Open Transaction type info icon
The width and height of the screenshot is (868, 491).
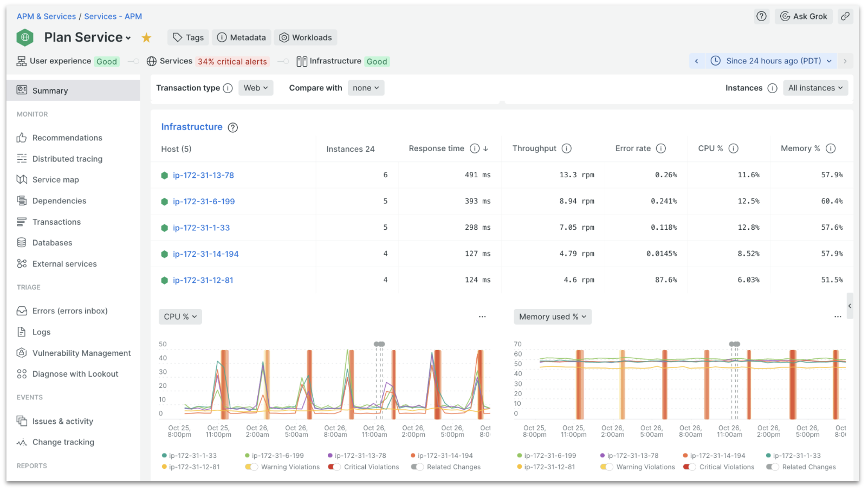228,88
